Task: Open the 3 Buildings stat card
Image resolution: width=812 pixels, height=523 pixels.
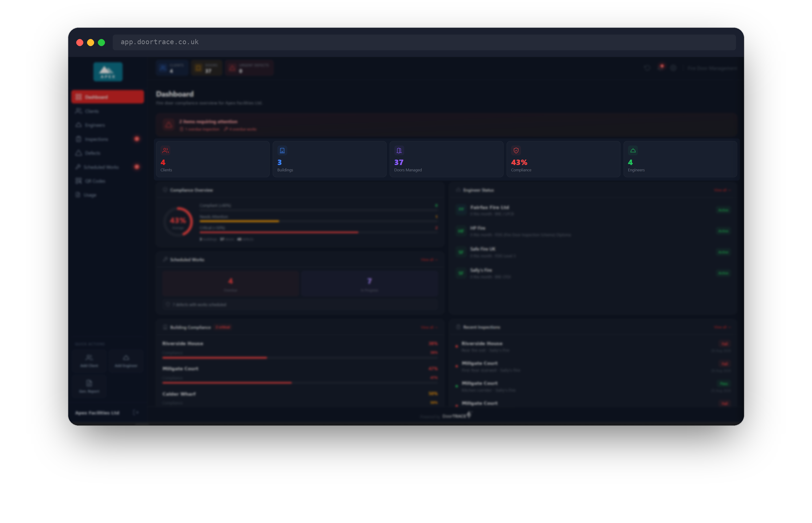Action: point(329,159)
